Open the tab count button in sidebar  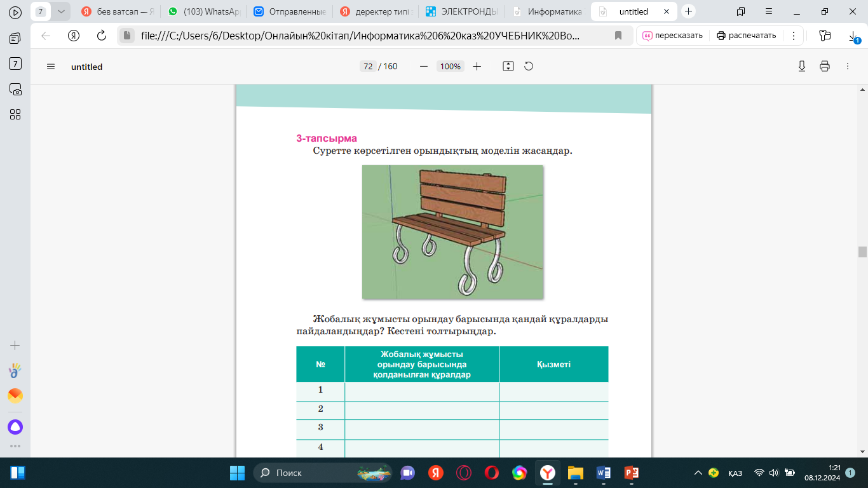[x=15, y=64]
